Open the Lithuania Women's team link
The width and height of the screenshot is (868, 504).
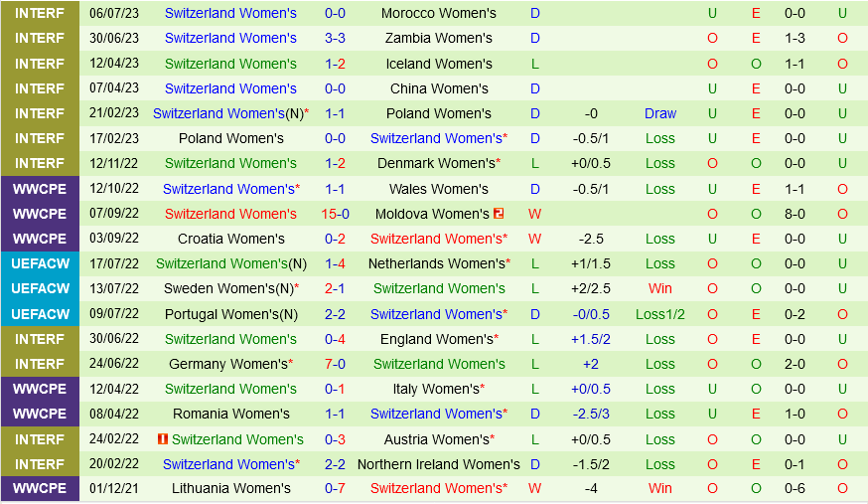pos(230,488)
